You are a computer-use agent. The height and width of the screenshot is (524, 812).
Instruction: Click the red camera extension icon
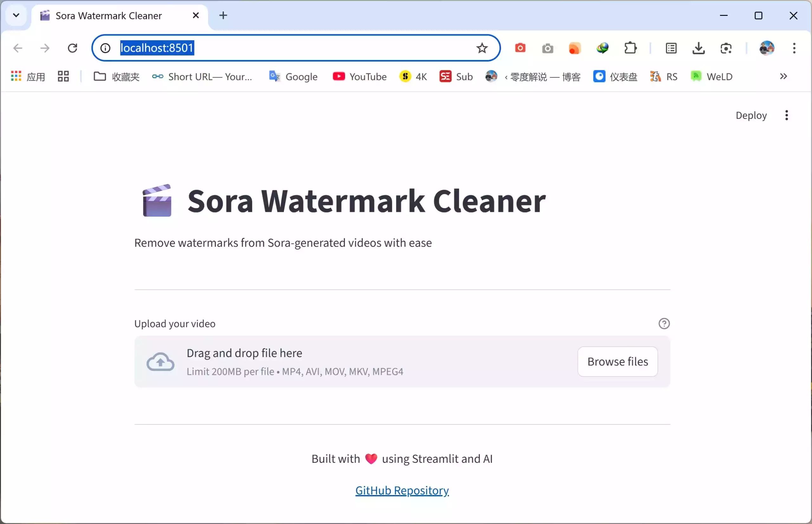pyautogui.click(x=520, y=48)
